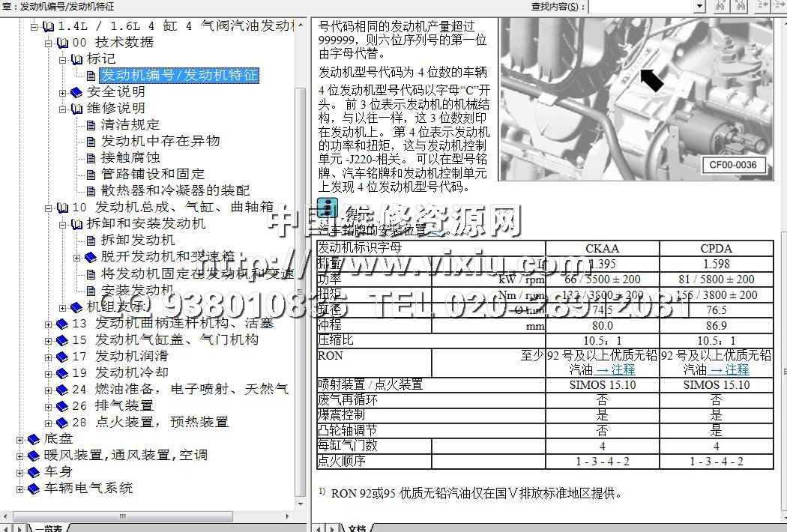Click the page icon beside 清洁规定
The image size is (787, 532).
91,125
